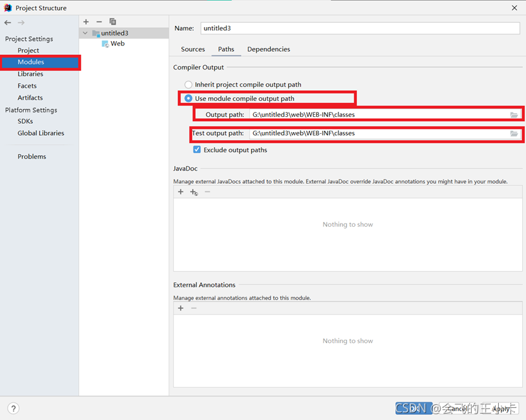The image size is (526, 420).
Task: Open SDKs under Platform Settings
Action: tap(25, 121)
